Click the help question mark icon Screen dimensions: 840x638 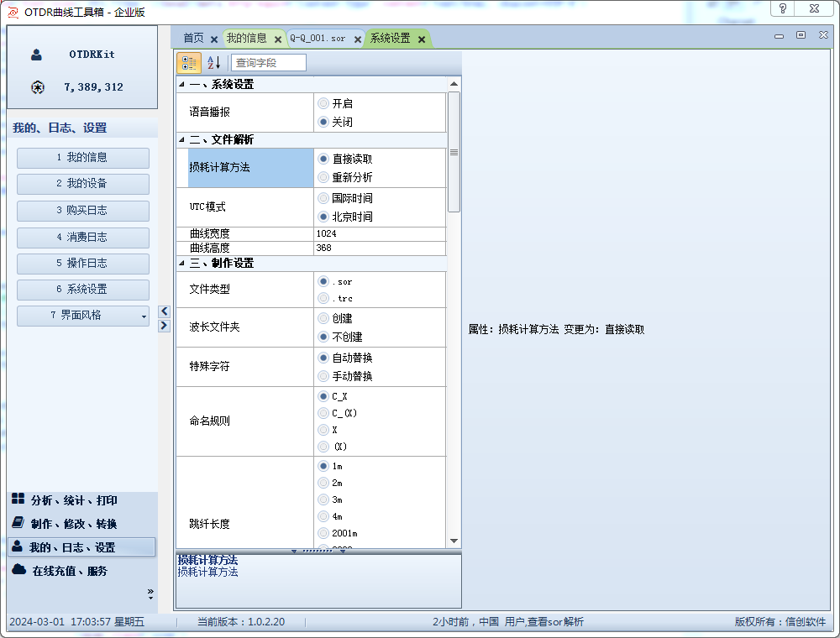coord(783,9)
